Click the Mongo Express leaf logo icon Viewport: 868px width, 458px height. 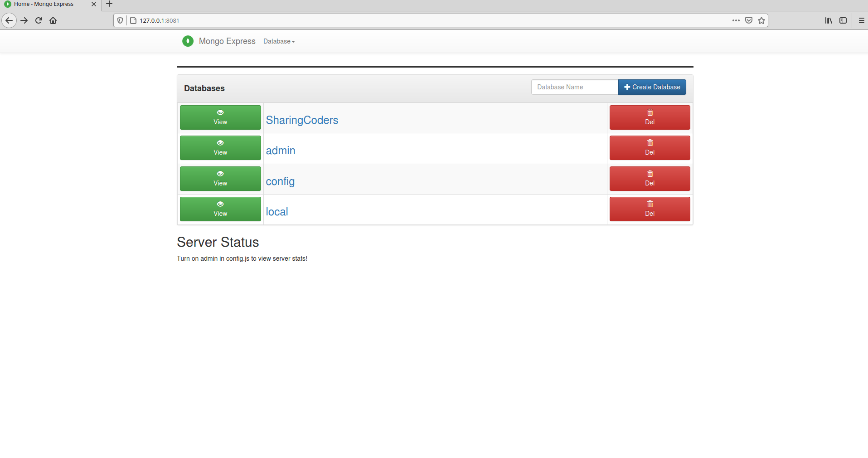coord(188,41)
